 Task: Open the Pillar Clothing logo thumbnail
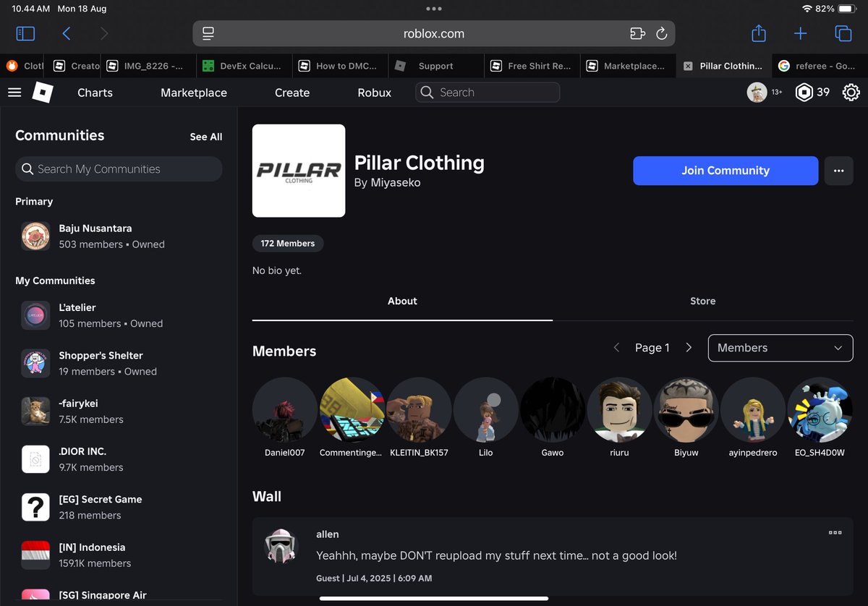(299, 171)
